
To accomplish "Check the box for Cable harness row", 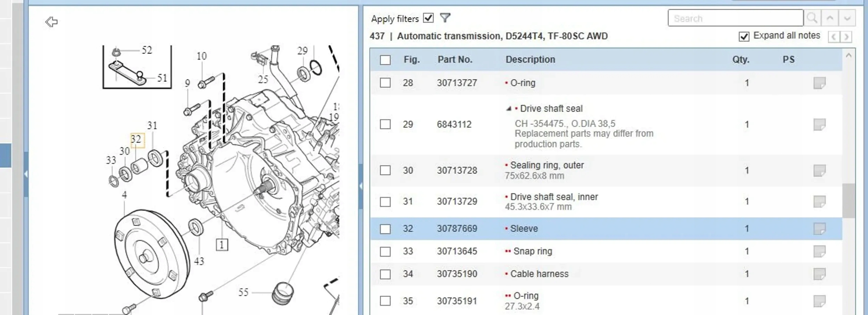I will click(385, 274).
